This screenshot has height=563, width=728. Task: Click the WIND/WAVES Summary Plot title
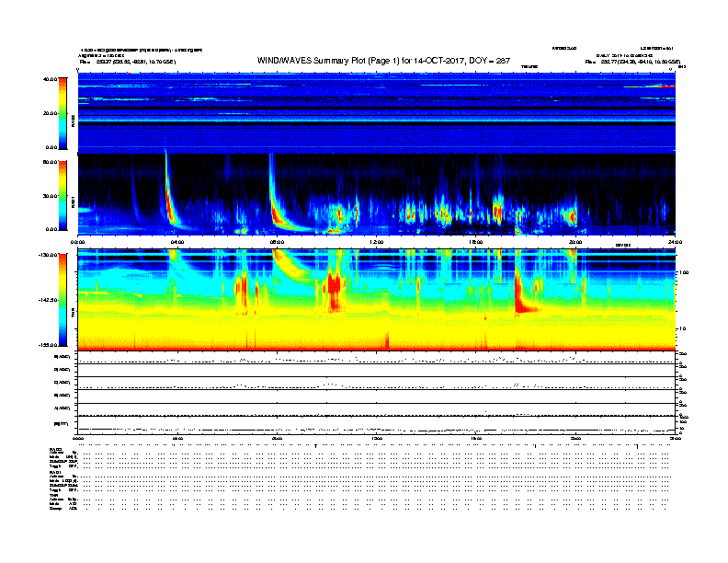(383, 61)
